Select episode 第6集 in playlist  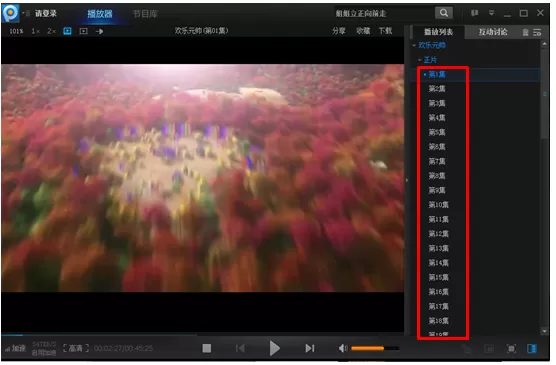click(x=437, y=147)
